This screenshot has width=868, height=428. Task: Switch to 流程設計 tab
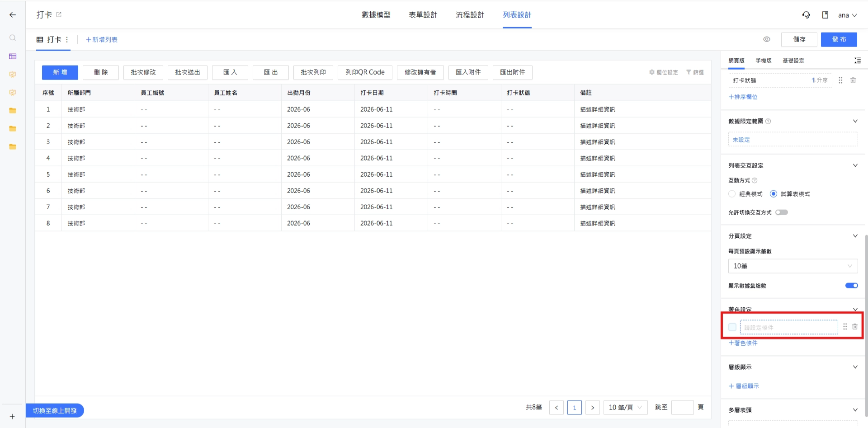(470, 15)
